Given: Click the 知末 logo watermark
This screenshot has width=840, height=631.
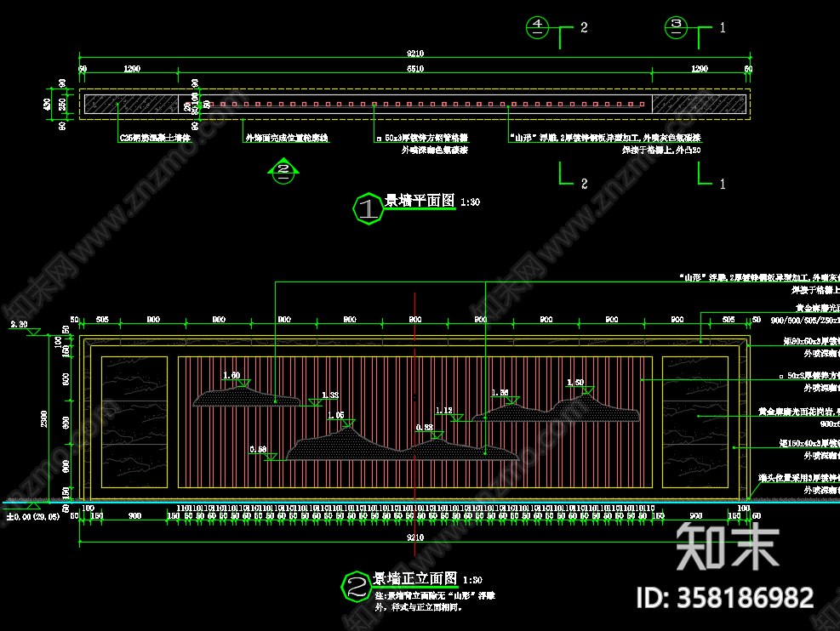Looking at the screenshot, I should [728, 546].
